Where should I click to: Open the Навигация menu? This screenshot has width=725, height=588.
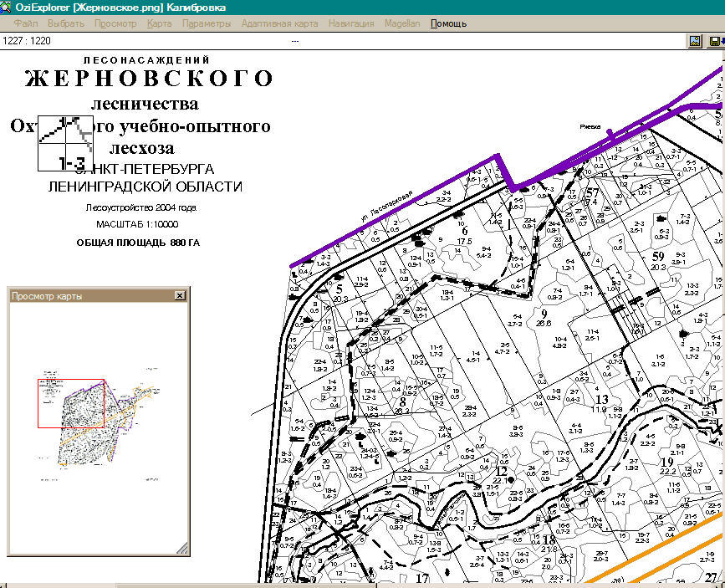coord(351,23)
